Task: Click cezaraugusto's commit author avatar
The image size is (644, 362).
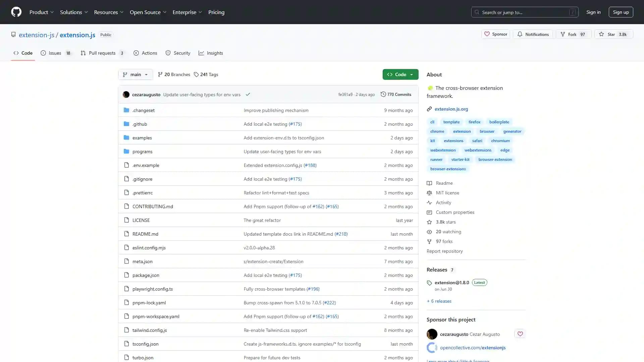Action: tap(126, 95)
